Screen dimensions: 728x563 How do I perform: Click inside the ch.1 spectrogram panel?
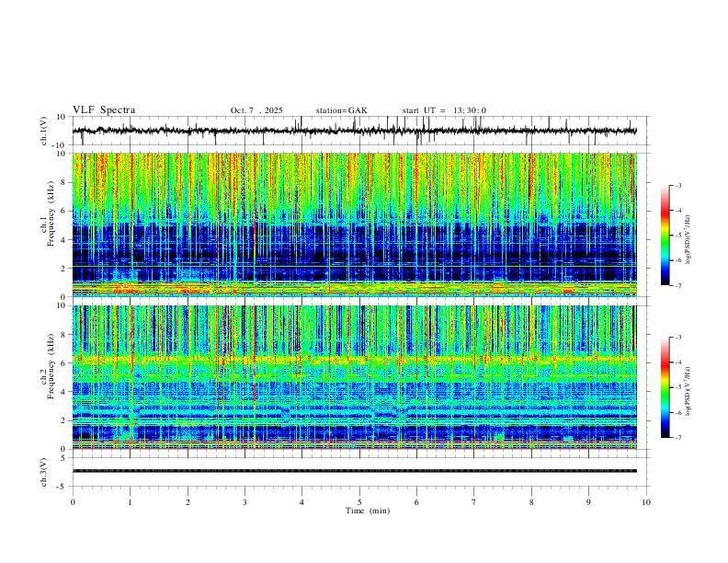click(354, 224)
